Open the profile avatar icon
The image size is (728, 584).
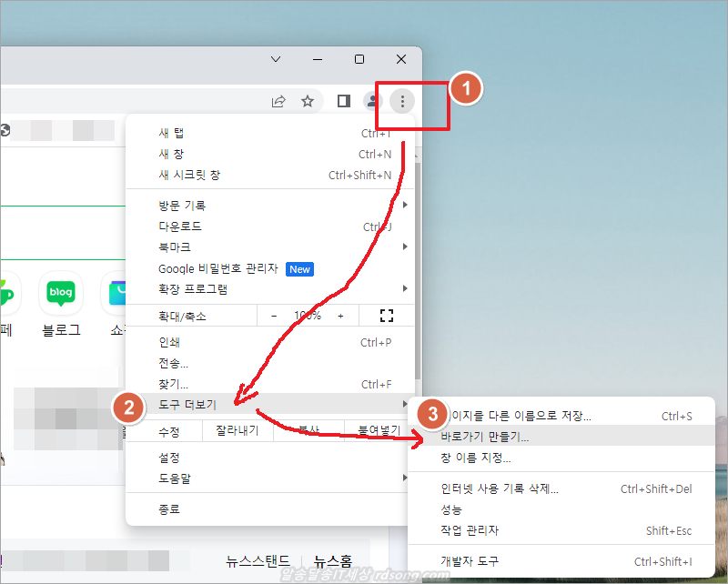click(x=372, y=102)
